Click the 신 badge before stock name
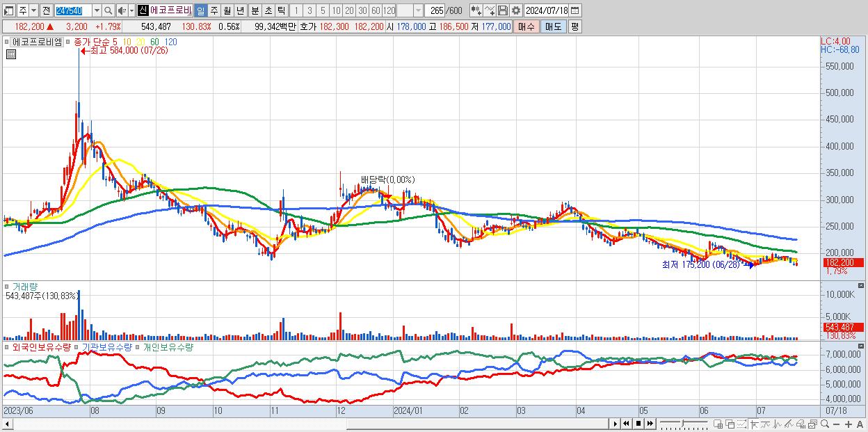This screenshot has width=868, height=432. [142, 10]
